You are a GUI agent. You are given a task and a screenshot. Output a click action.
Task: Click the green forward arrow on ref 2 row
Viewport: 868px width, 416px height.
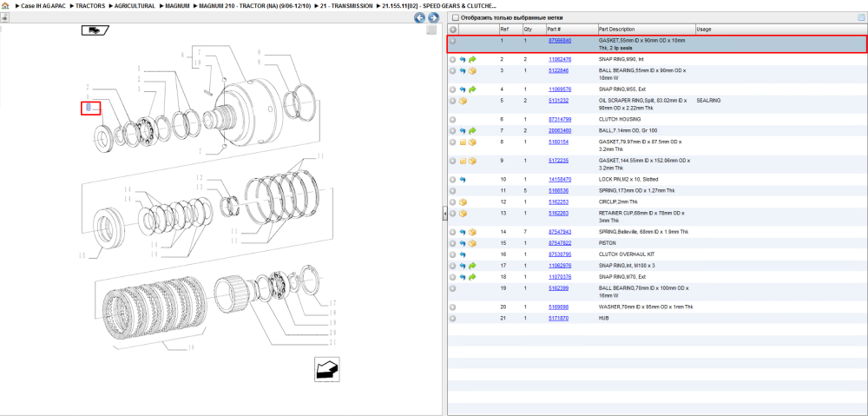tap(472, 59)
